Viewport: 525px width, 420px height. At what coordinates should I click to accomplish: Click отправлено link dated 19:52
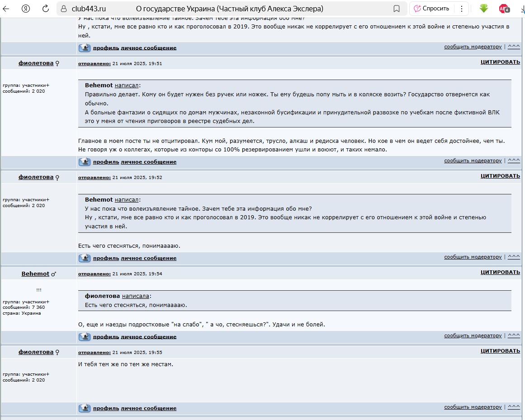point(95,178)
